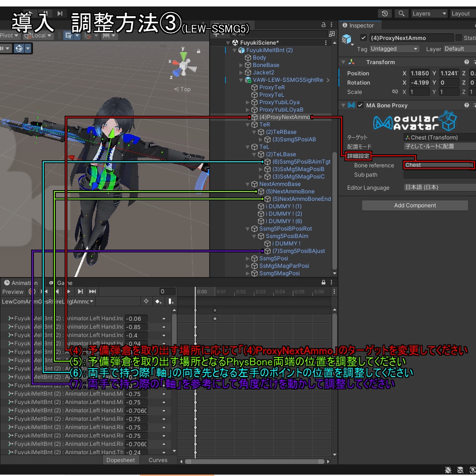Click the GameObject cube icon in Inspector

click(x=347, y=40)
